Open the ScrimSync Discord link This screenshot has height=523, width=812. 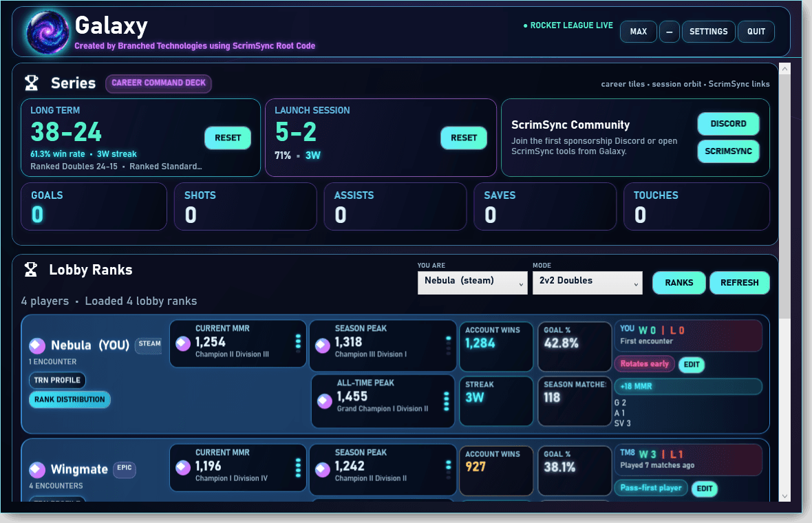tap(728, 124)
